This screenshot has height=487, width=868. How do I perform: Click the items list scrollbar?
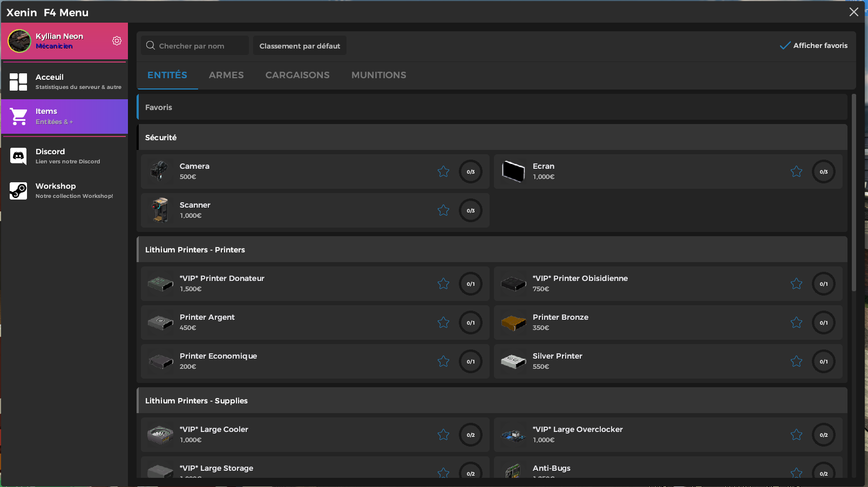pos(854,193)
